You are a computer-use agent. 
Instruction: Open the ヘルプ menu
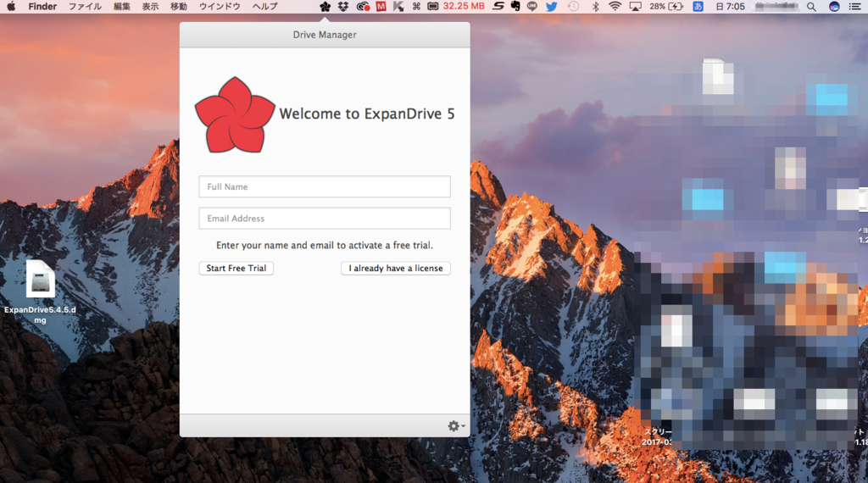click(264, 7)
